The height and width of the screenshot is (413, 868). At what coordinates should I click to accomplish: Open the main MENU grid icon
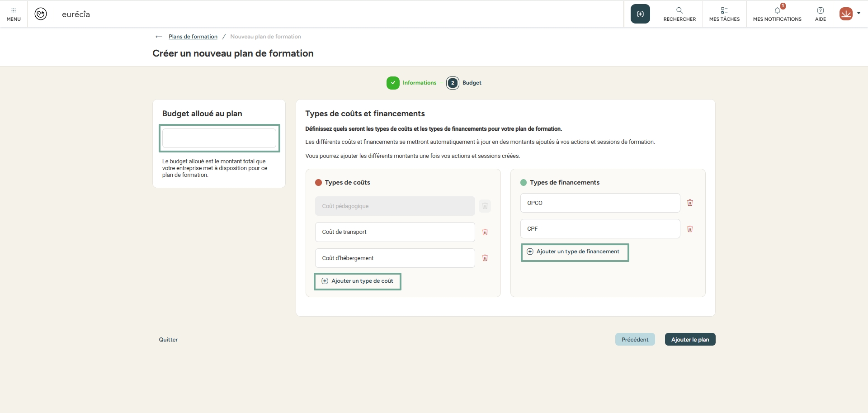[x=14, y=14]
